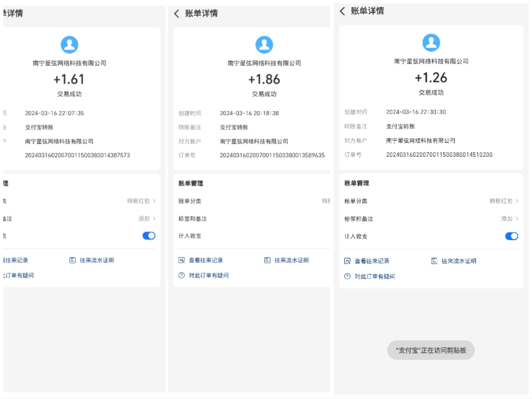The image size is (532, 399).
Task: Open 添加 chevron in the +1.26 bill
Action: click(517, 219)
